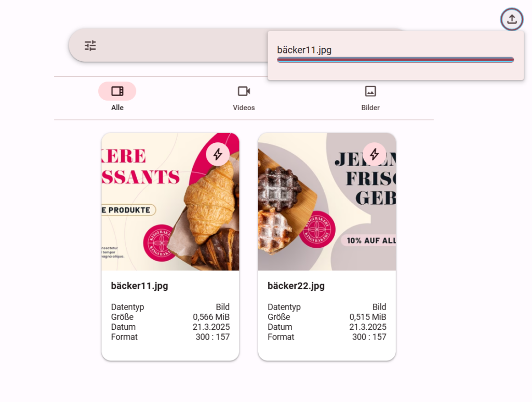This screenshot has height=402, width=532.
Task: Switch to the Videos tab label
Action: [x=244, y=108]
